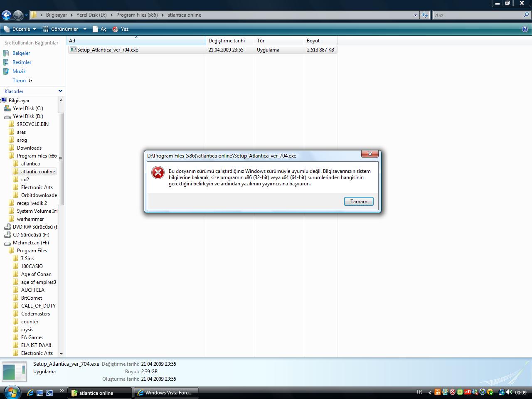Show hidden tray icons arrow
Viewport: 532px width, 399px height.
(430, 392)
